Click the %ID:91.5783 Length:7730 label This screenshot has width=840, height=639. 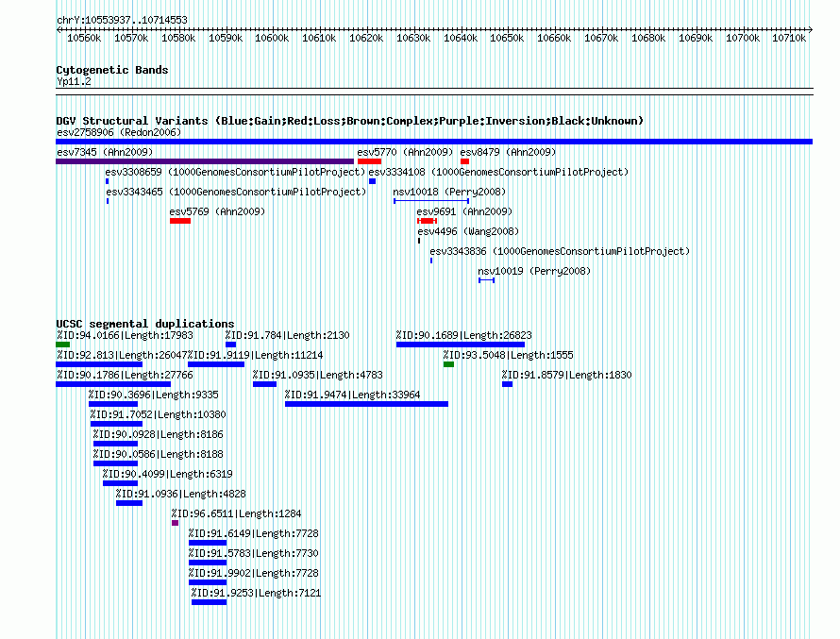tap(253, 553)
